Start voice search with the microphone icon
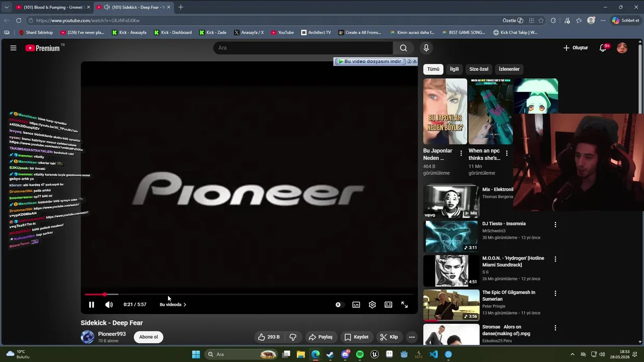The image size is (644, 362). pos(426,48)
